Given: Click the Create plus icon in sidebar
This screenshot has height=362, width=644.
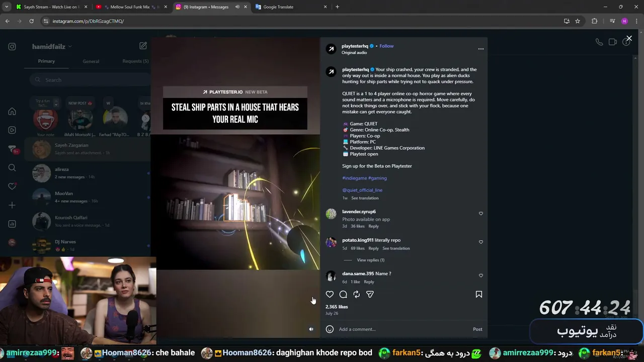Looking at the screenshot, I should (12, 205).
